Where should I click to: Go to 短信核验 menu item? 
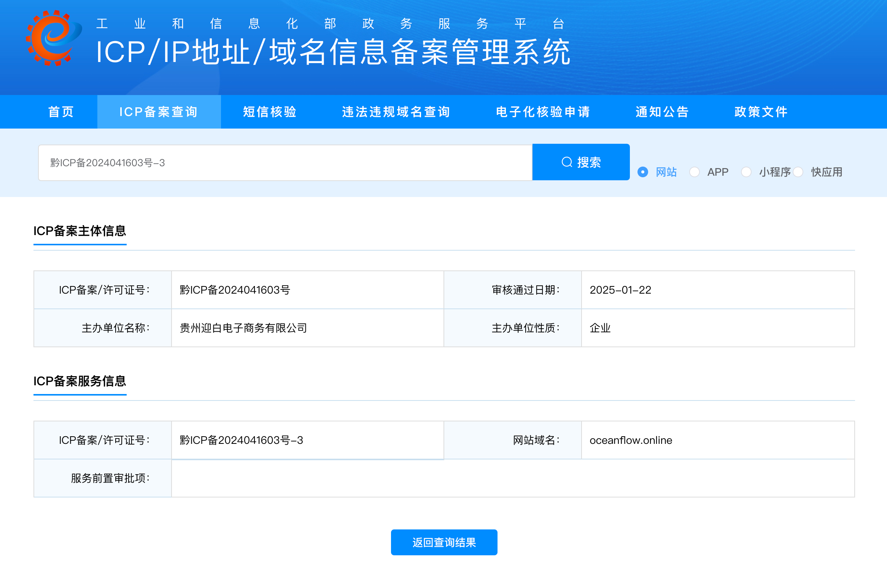[x=270, y=112]
